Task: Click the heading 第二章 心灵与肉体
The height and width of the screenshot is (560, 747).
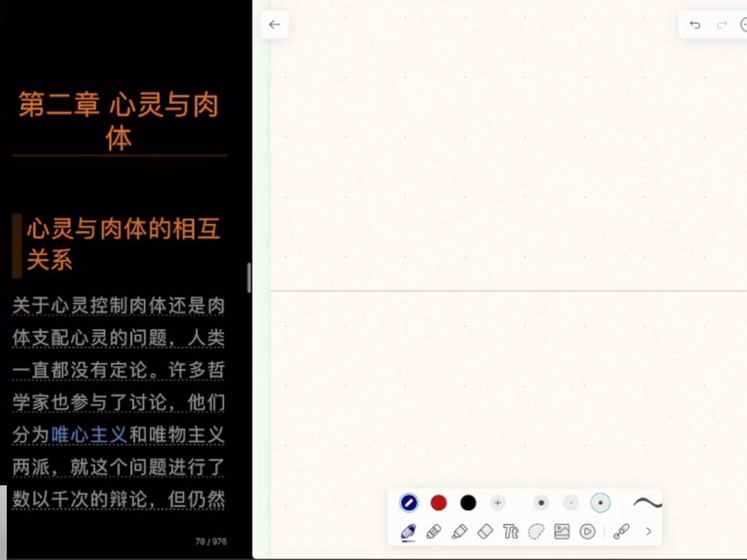Action: click(119, 121)
